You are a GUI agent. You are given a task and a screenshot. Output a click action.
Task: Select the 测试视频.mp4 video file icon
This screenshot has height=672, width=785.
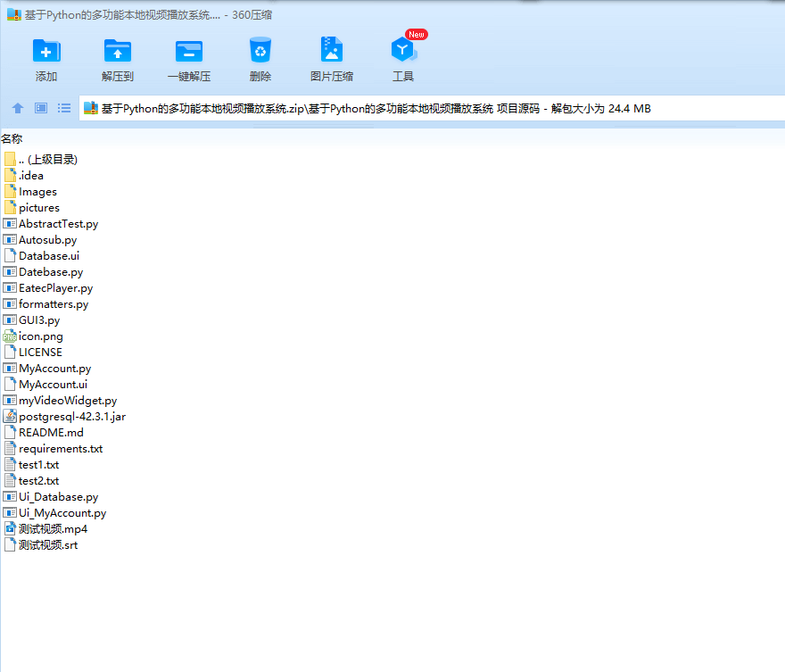coord(10,529)
